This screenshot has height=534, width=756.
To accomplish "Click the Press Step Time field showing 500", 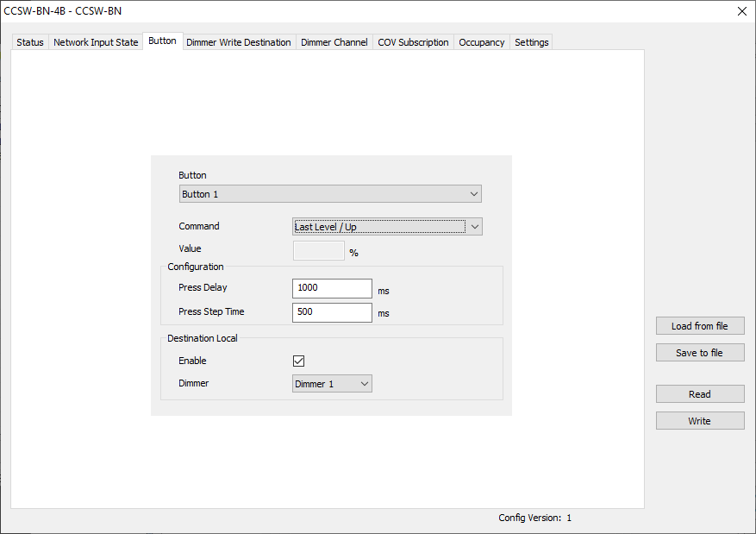I will [332, 312].
